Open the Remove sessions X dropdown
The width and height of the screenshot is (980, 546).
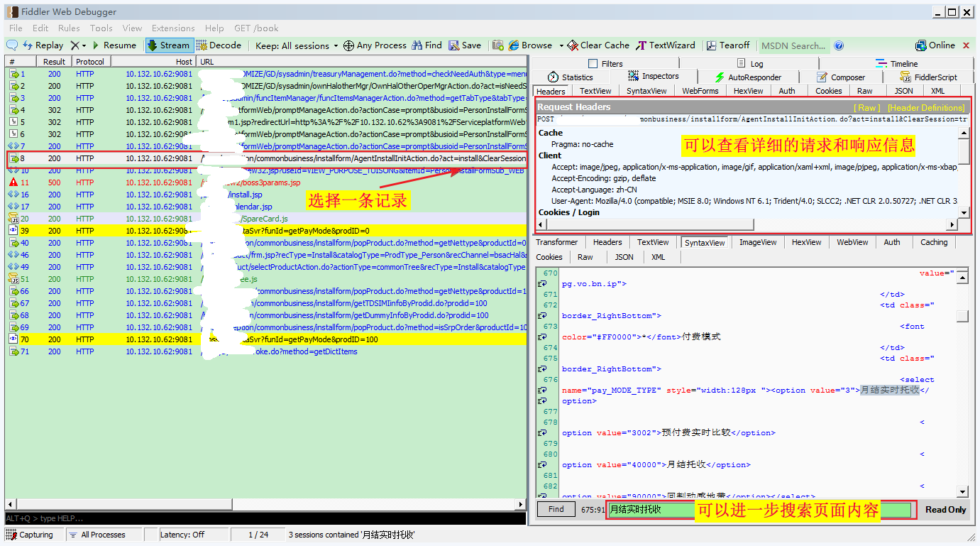click(x=77, y=45)
